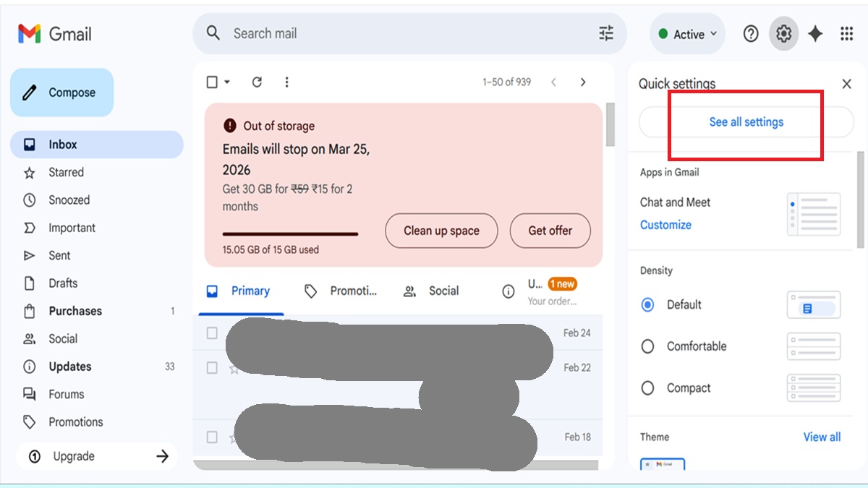Open the More options three-dot menu
The height and width of the screenshot is (488, 868).
pos(286,82)
